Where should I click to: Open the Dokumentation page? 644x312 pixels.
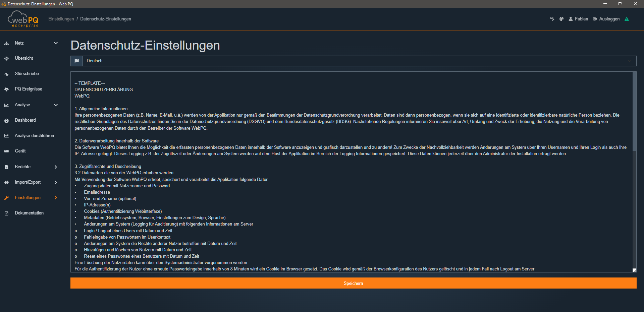pos(29,213)
